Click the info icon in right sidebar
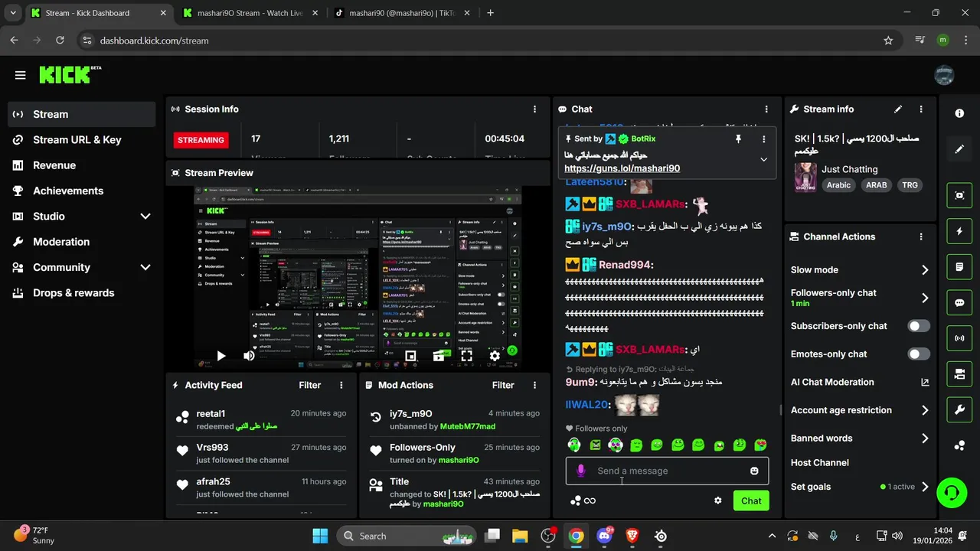Image resolution: width=980 pixels, height=551 pixels. [x=959, y=113]
